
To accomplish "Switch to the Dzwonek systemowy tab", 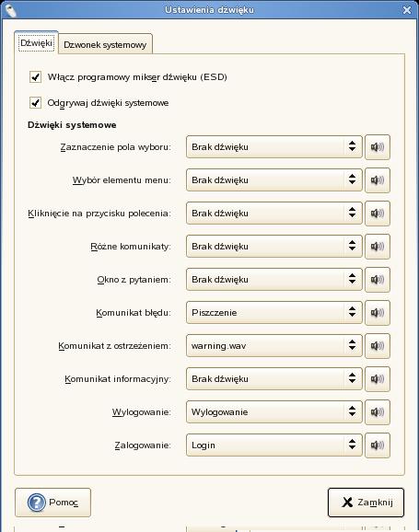I will (x=105, y=44).
